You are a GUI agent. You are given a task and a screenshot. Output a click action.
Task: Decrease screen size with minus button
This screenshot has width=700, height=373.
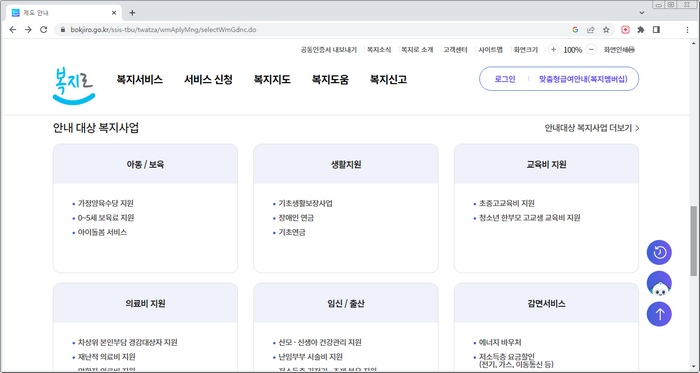(x=591, y=50)
